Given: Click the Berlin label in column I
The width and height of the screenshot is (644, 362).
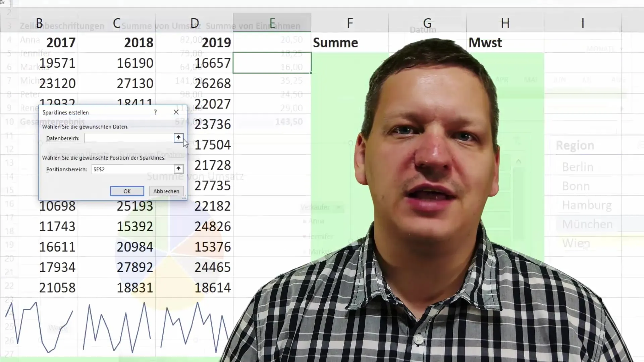Looking at the screenshot, I should [576, 167].
